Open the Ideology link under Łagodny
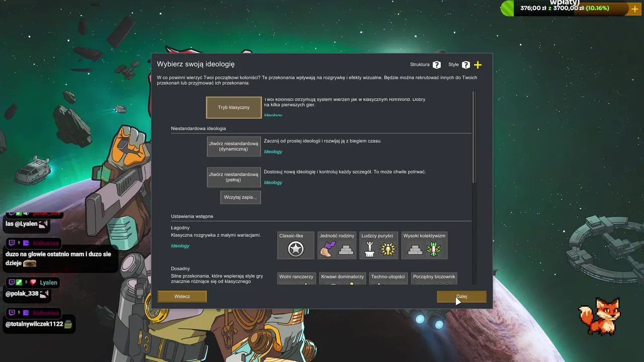The width and height of the screenshot is (644, 362). pos(180,246)
